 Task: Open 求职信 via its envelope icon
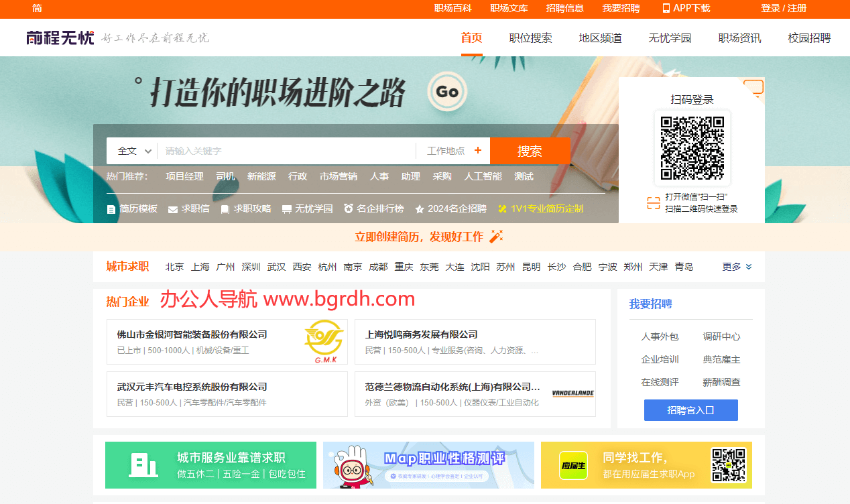click(172, 208)
